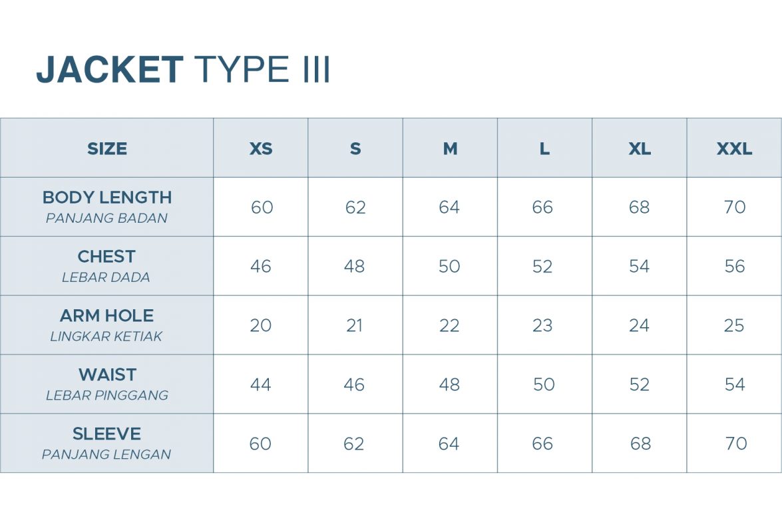
Task: Select the S column header
Action: coord(355,148)
